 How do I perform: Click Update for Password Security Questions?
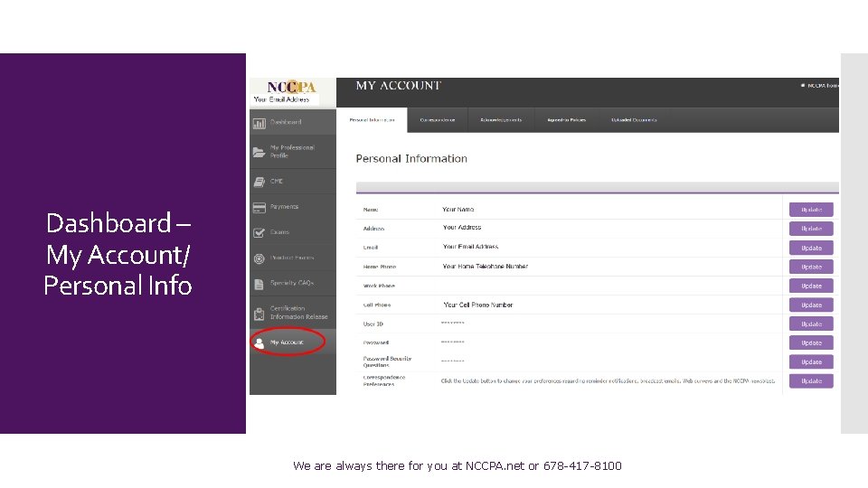tap(811, 361)
